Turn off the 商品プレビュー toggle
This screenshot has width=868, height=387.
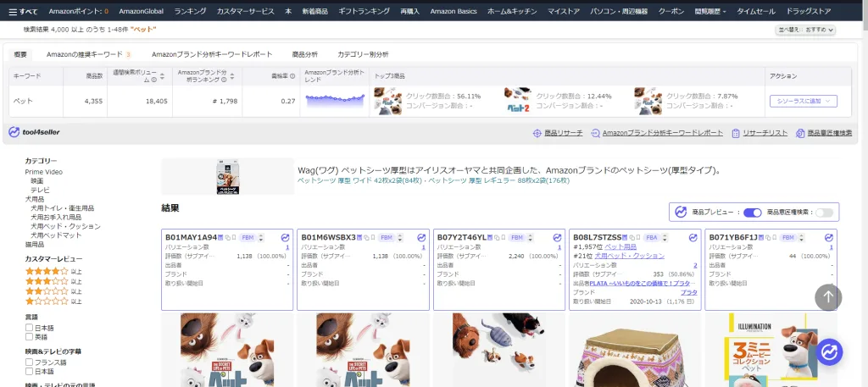pos(753,213)
